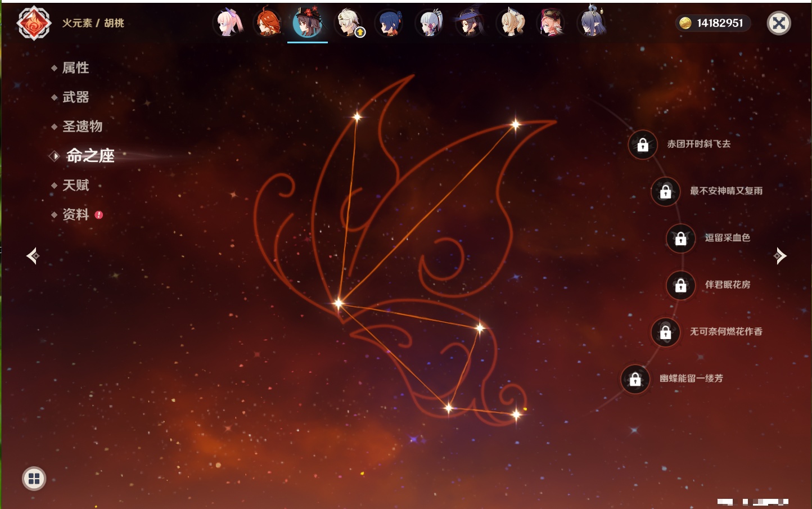812x509 pixels.
Task: Select the last character portrait in the row
Action: coord(592,23)
